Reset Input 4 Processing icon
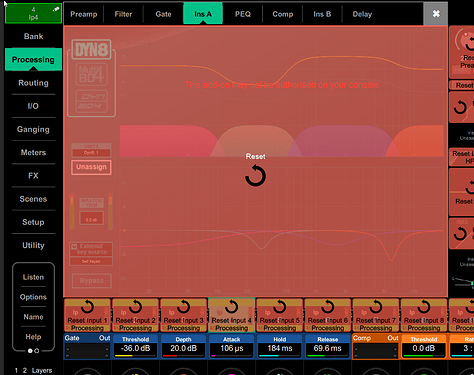This screenshot has width=474, height=375. click(x=232, y=307)
